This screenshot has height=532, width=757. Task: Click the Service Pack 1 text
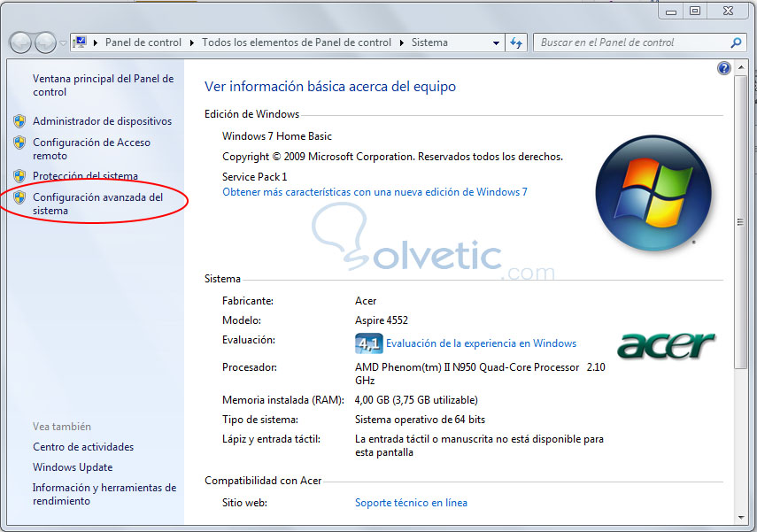pyautogui.click(x=254, y=177)
